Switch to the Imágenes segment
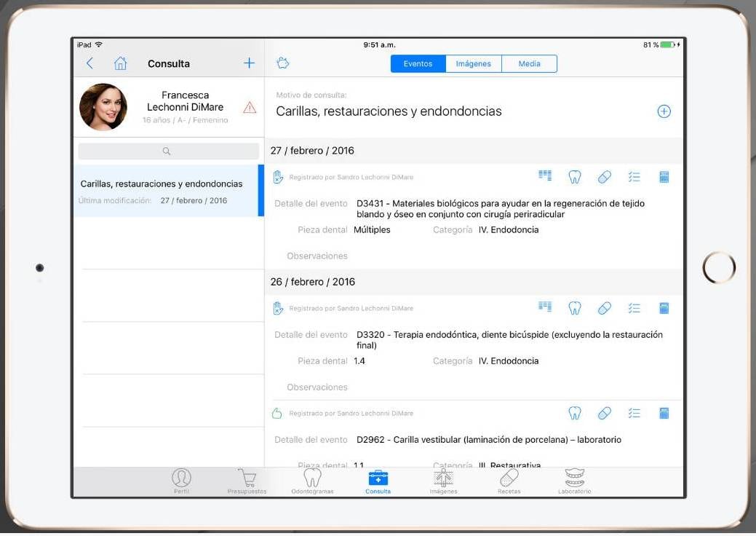 pos(473,64)
